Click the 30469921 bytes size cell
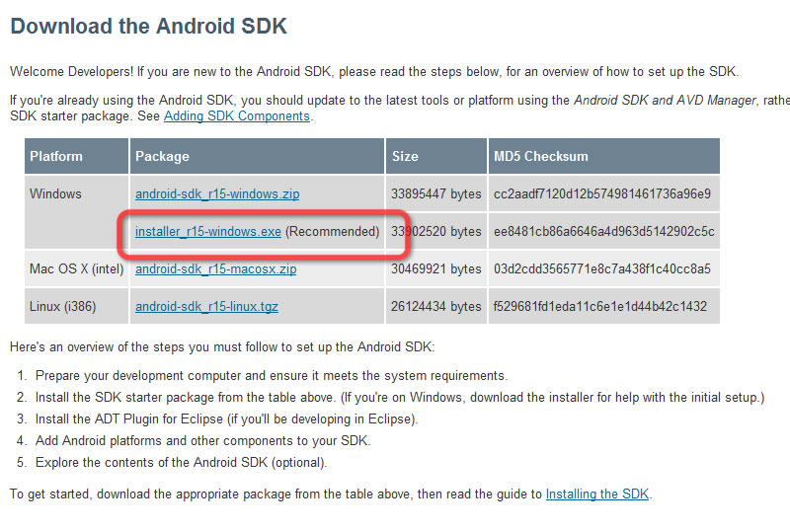Image resolution: width=790 pixels, height=532 pixels. tap(436, 269)
